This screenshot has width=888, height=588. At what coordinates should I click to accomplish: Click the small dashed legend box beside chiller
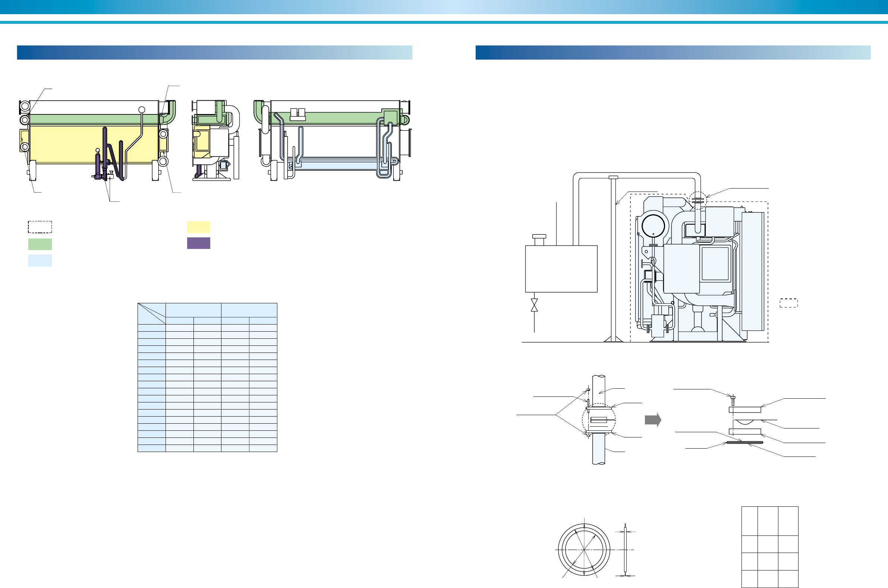[x=788, y=303]
